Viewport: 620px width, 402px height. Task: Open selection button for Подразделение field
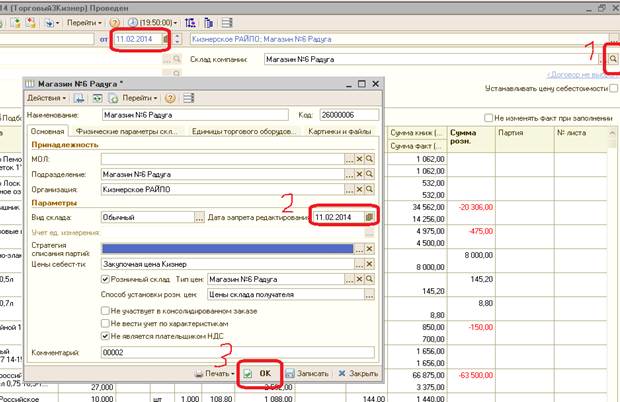pos(349,174)
